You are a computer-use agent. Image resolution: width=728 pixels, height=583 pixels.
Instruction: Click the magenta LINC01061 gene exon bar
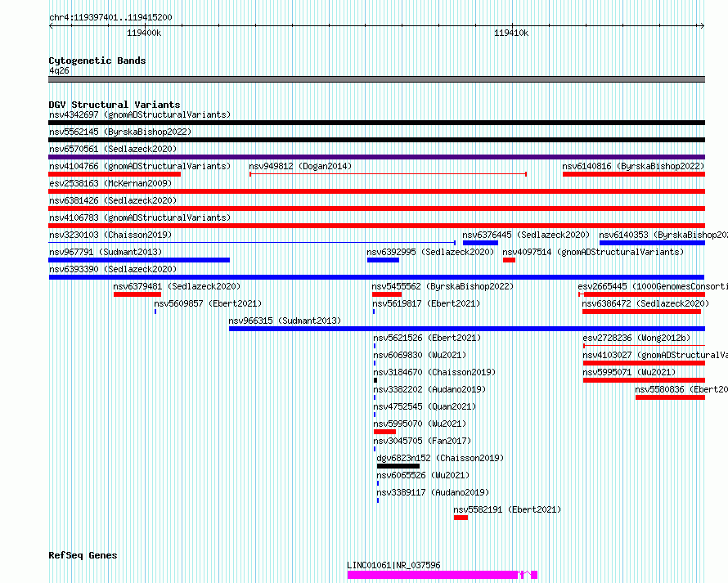pos(432,575)
